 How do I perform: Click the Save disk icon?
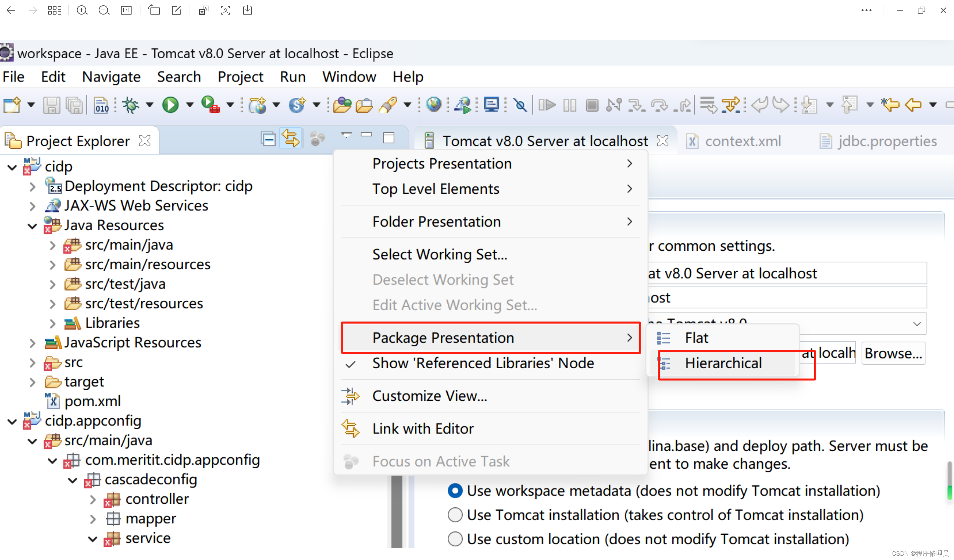click(x=51, y=105)
